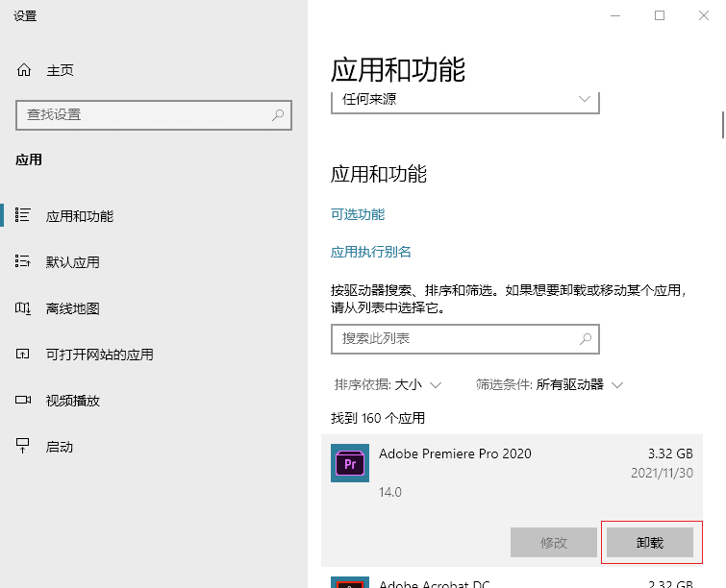Screen dimensions: 726x588
Task: Open the 视频播放 menu entry
Action: pos(73,401)
